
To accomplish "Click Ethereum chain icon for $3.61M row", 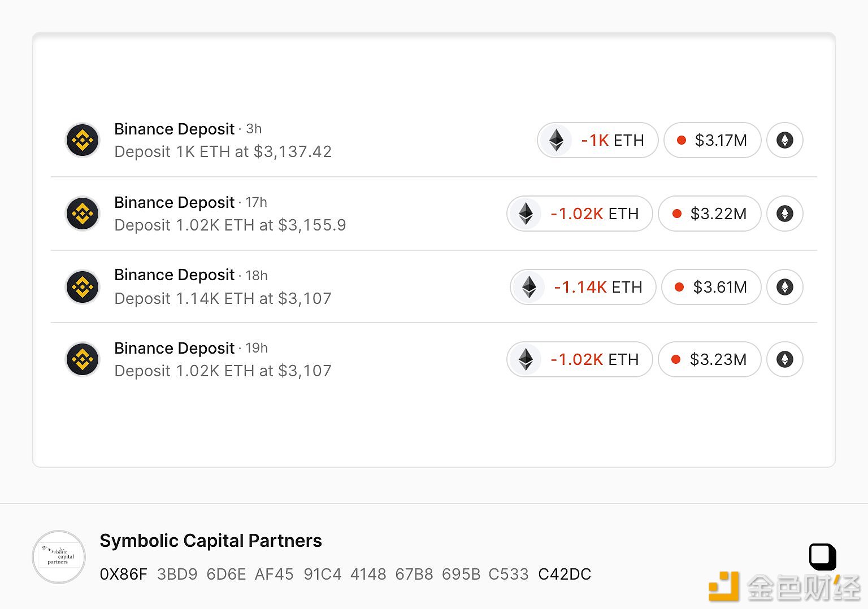I will (784, 287).
